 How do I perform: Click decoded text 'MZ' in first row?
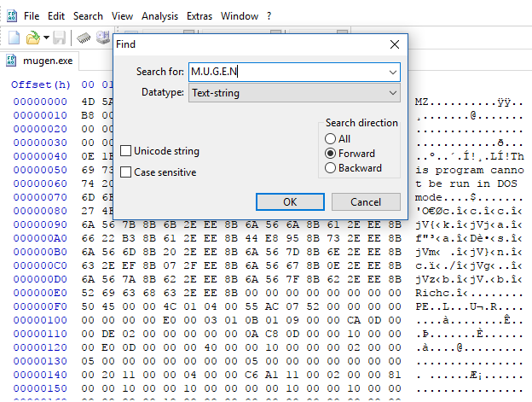tap(422, 102)
